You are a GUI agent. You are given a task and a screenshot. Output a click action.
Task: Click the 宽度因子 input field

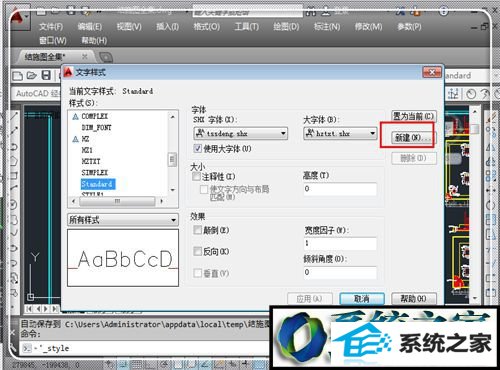[x=340, y=244]
